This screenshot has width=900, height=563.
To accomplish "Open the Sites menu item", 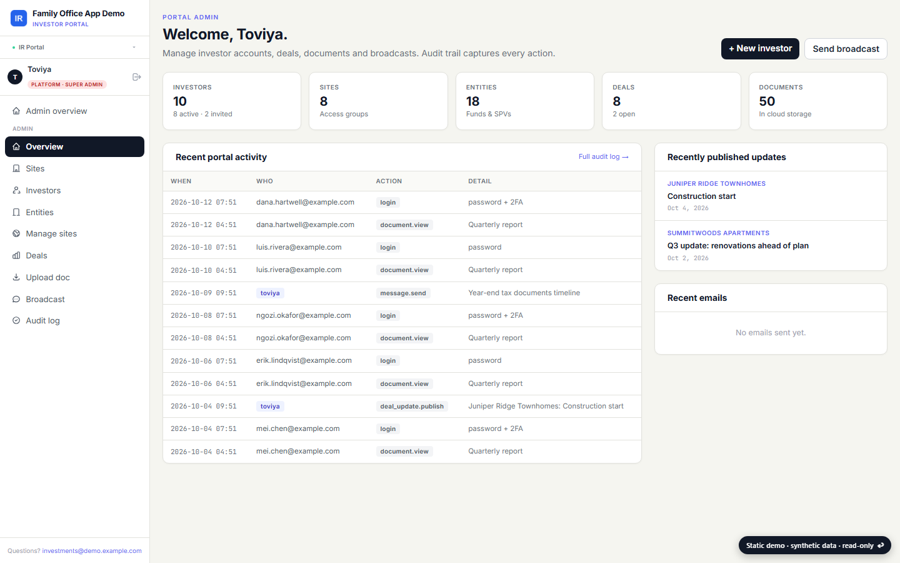I will (75, 168).
